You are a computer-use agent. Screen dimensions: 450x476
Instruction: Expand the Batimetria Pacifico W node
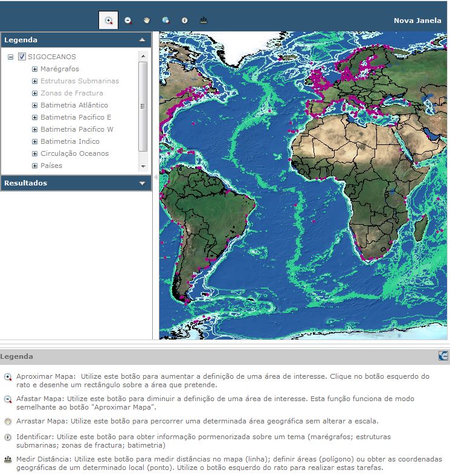pyautogui.click(x=34, y=130)
